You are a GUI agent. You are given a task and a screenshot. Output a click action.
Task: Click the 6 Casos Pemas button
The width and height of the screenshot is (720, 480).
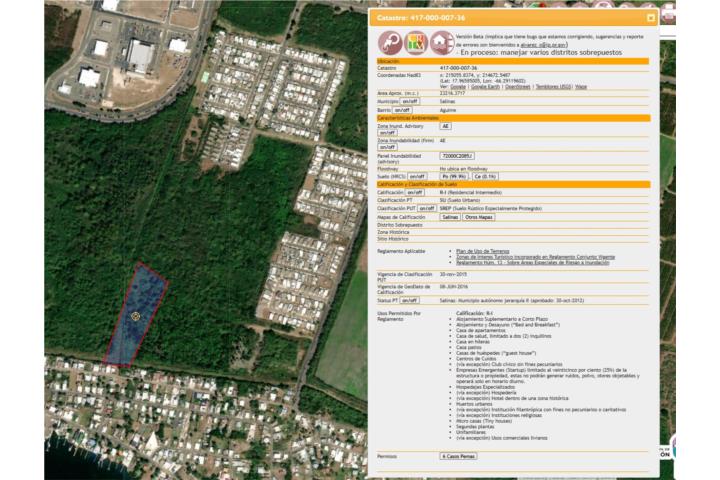click(x=458, y=457)
